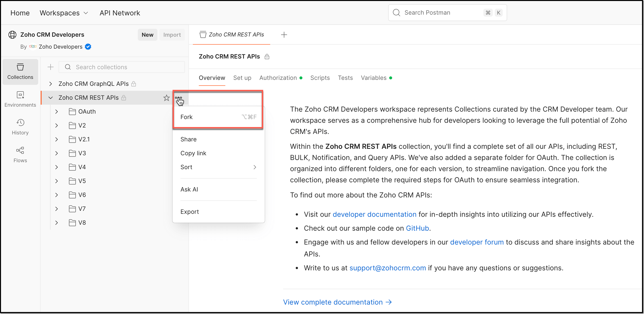
Task: Open the Collections sidebar panel
Action: click(x=20, y=72)
